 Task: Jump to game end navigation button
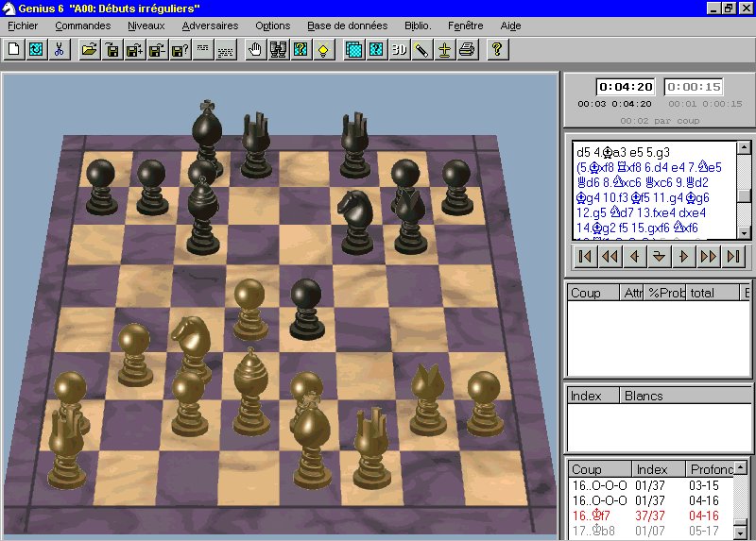(733, 256)
